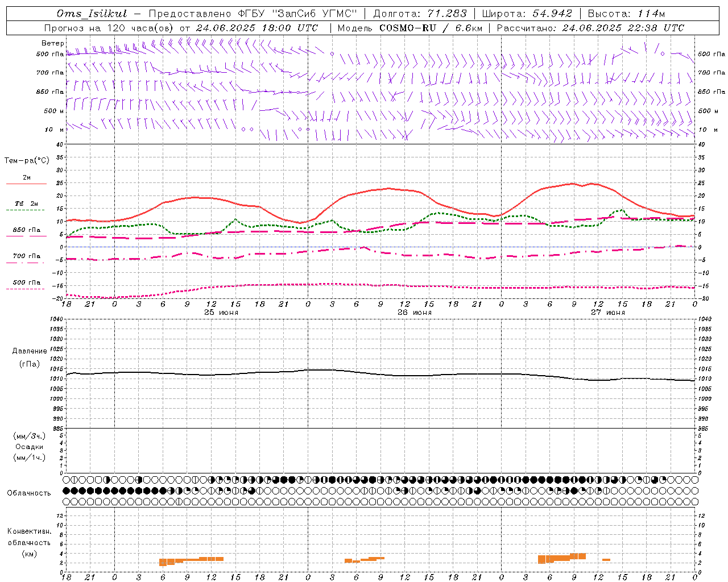
Task: Click the (км) convective cloud unit label
Action: tap(29, 554)
